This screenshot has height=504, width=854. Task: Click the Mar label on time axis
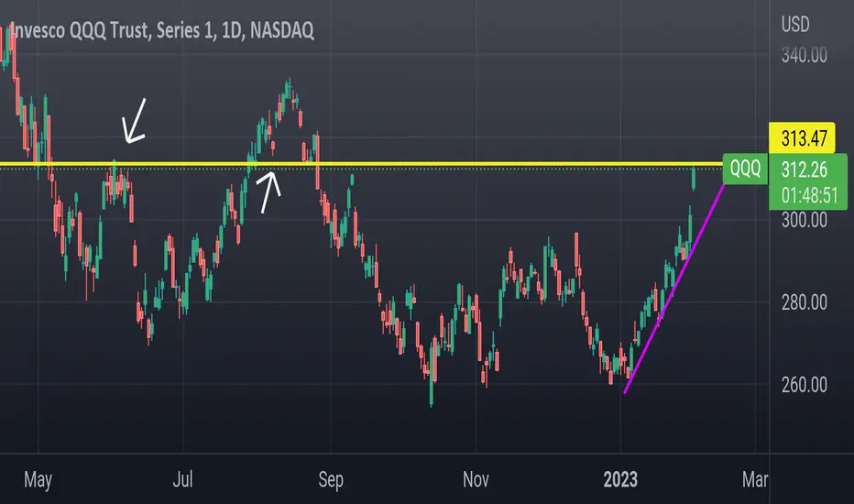tap(755, 479)
